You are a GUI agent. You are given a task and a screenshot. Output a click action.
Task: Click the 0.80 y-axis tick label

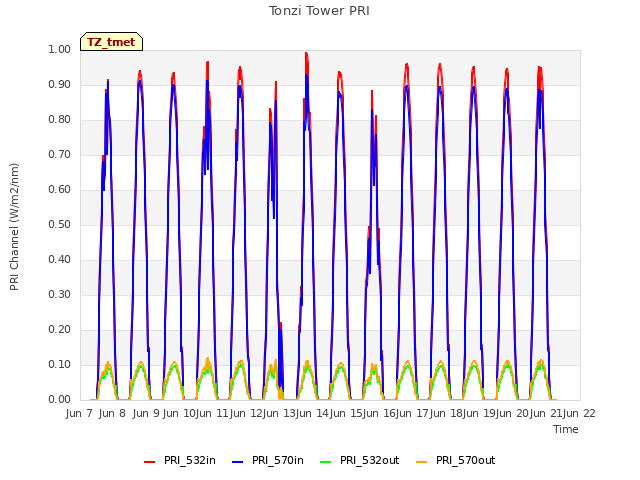[60, 120]
